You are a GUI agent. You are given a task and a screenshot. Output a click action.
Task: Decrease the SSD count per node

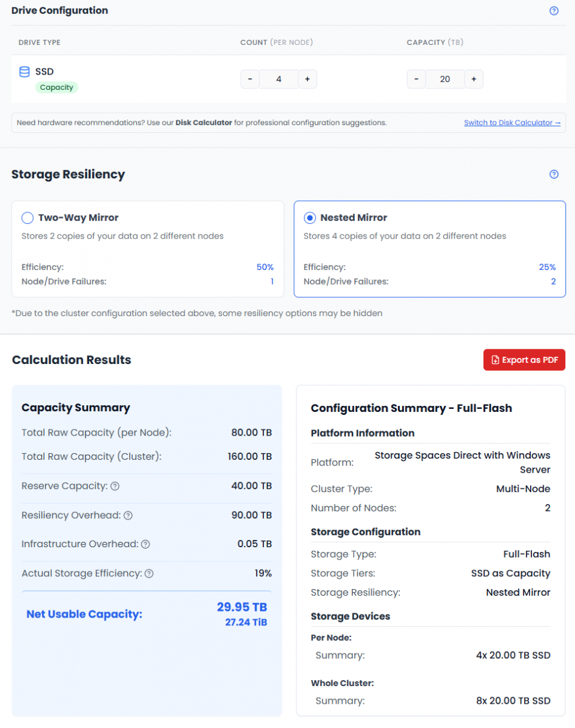tap(250, 79)
